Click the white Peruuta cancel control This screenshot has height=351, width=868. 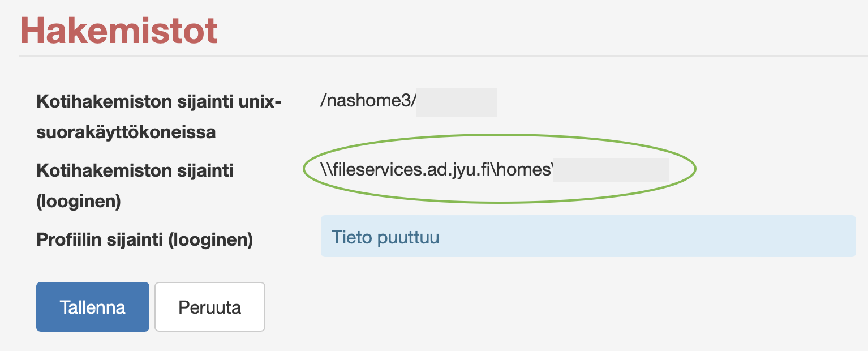[209, 307]
